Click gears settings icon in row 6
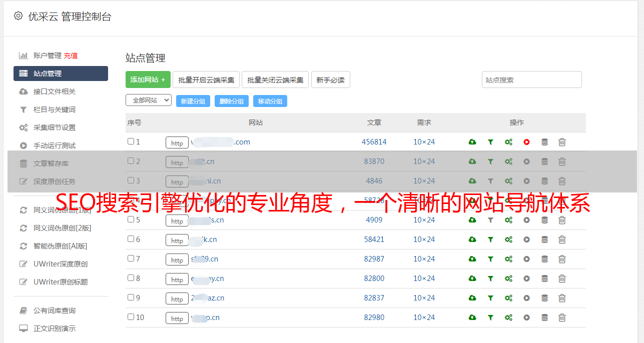The height and width of the screenshot is (343, 644). pos(508,239)
